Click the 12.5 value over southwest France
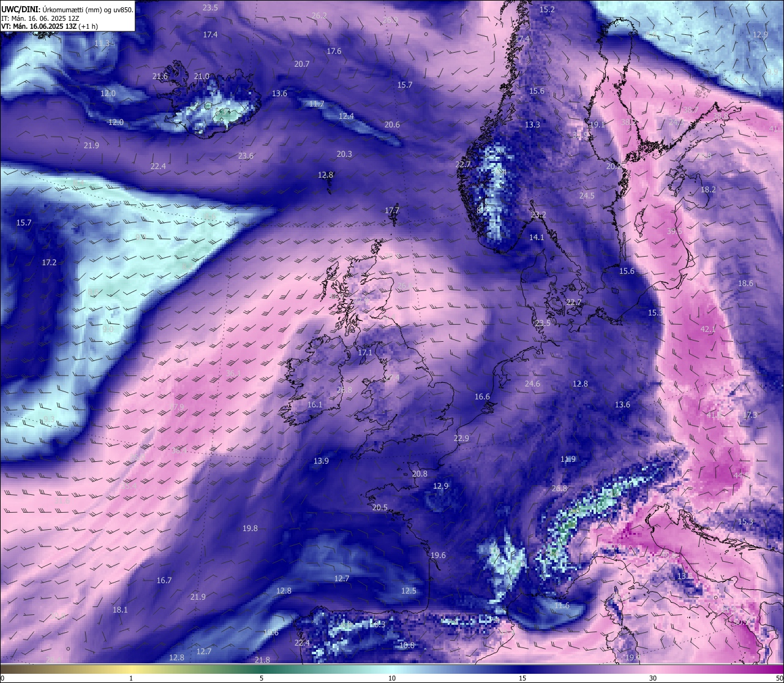 coord(409,591)
